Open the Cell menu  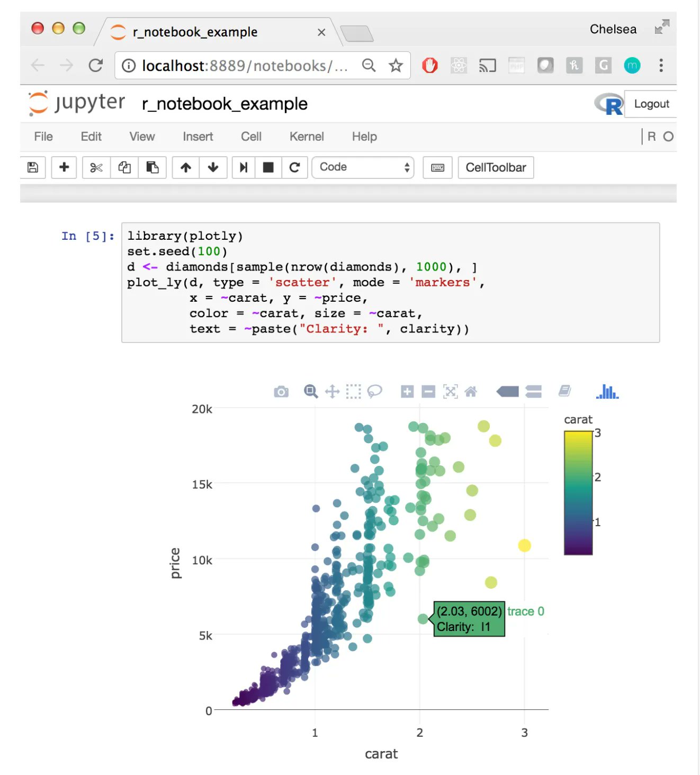pos(251,137)
